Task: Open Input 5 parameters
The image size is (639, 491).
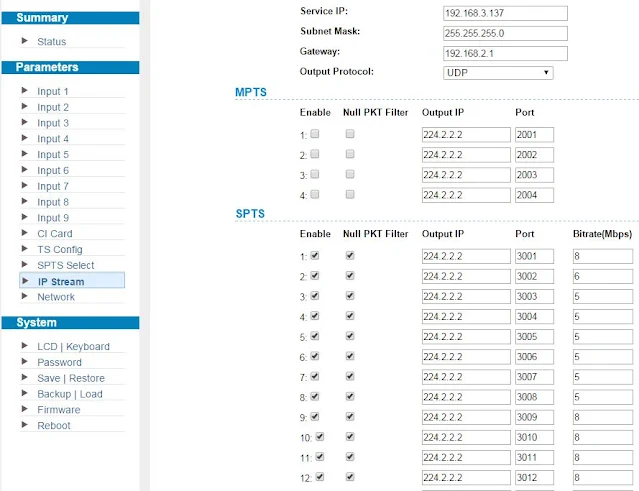Action: coord(53,155)
